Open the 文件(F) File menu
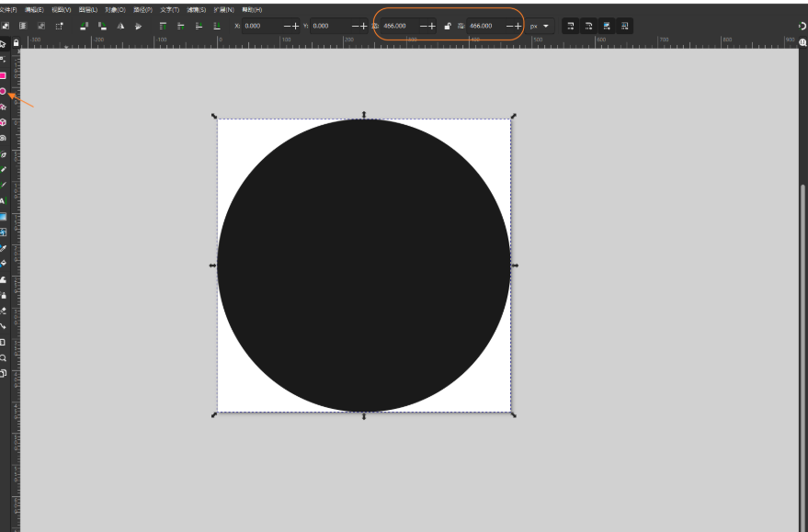 8,10
